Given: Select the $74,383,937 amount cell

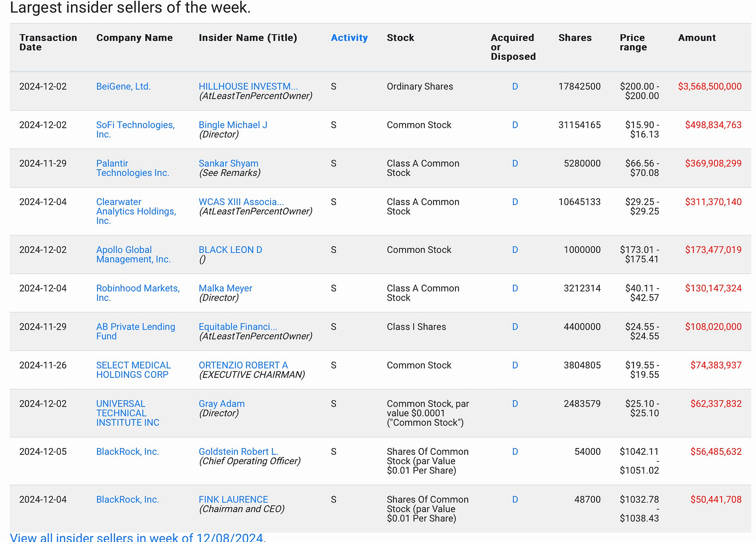Looking at the screenshot, I should coord(716,365).
